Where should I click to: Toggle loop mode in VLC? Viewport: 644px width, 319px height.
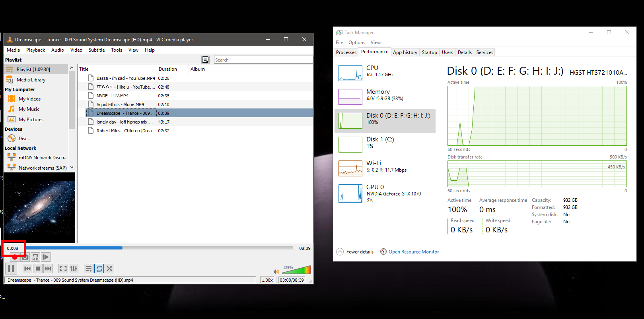click(99, 269)
